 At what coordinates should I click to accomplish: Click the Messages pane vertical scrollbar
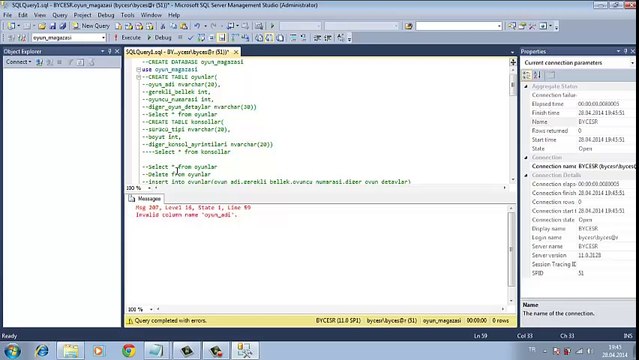(511, 254)
